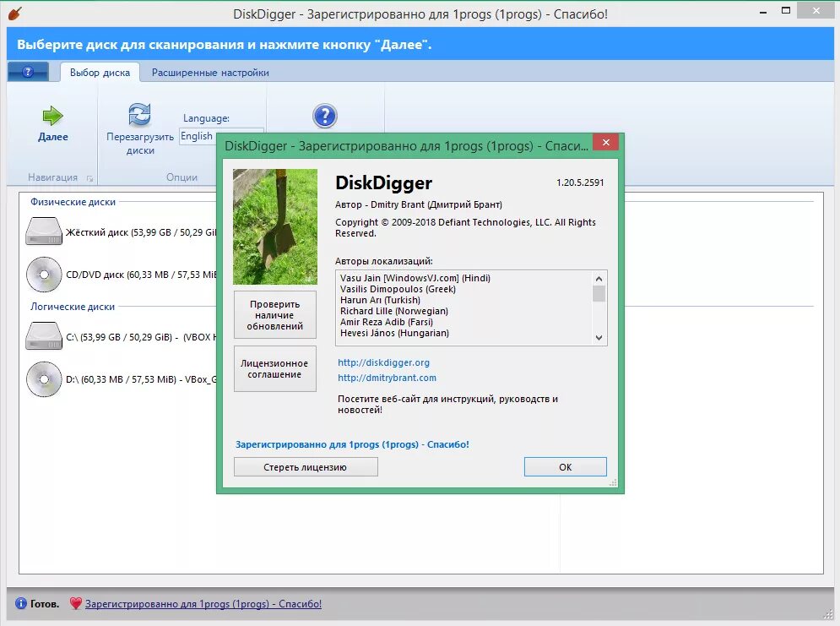840x626 pixels.
Task: Click the Готов. status text
Action: click(45, 603)
